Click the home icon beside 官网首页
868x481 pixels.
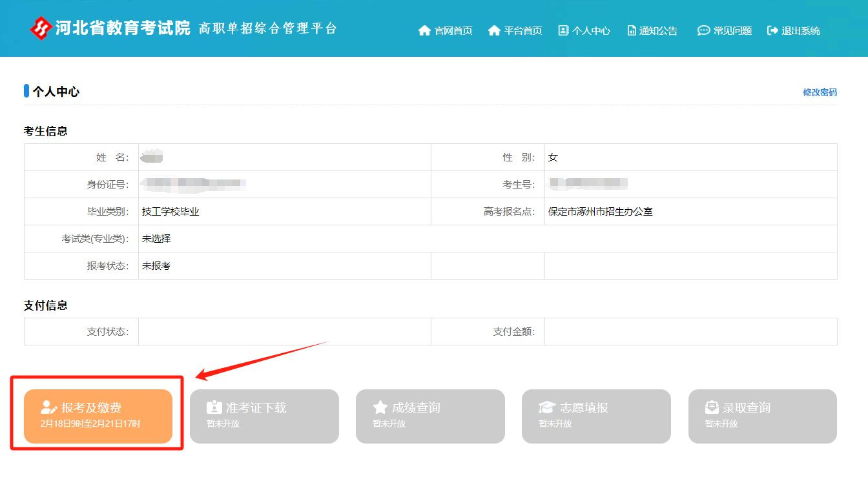click(424, 30)
